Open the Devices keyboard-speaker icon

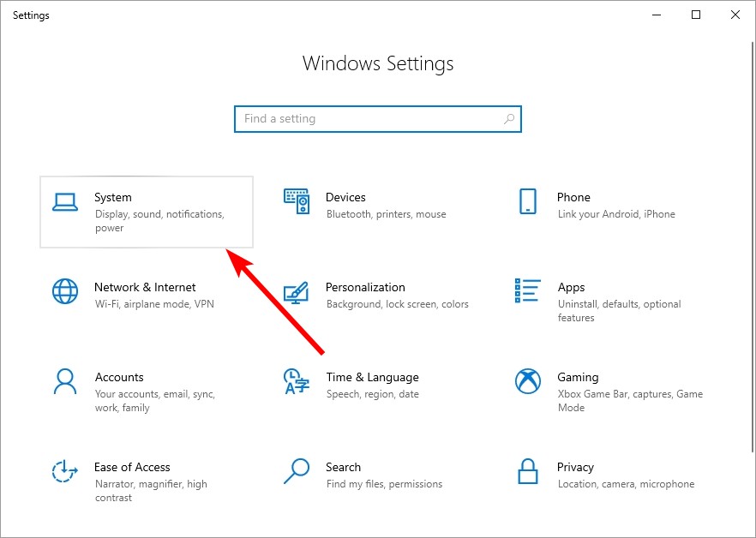point(296,201)
